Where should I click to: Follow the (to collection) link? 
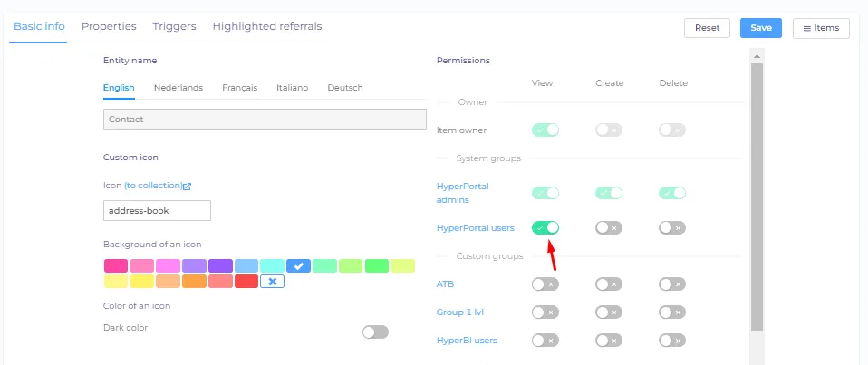(153, 186)
